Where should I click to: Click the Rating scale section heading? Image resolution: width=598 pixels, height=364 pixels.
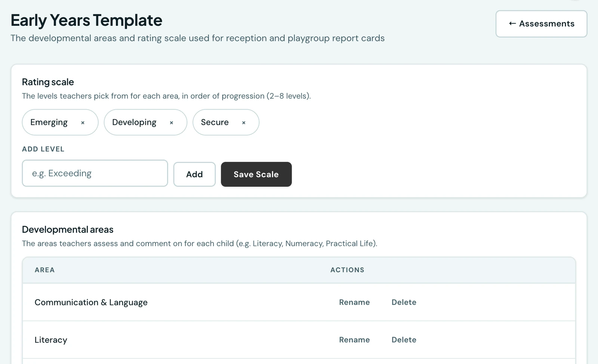point(48,82)
